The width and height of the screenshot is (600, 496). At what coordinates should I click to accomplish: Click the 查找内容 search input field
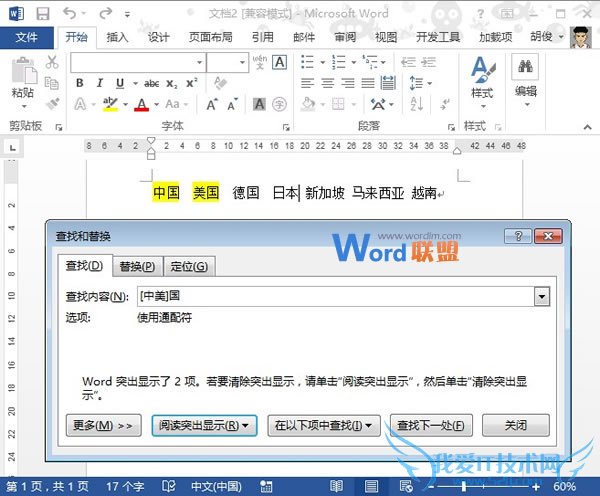(x=336, y=296)
